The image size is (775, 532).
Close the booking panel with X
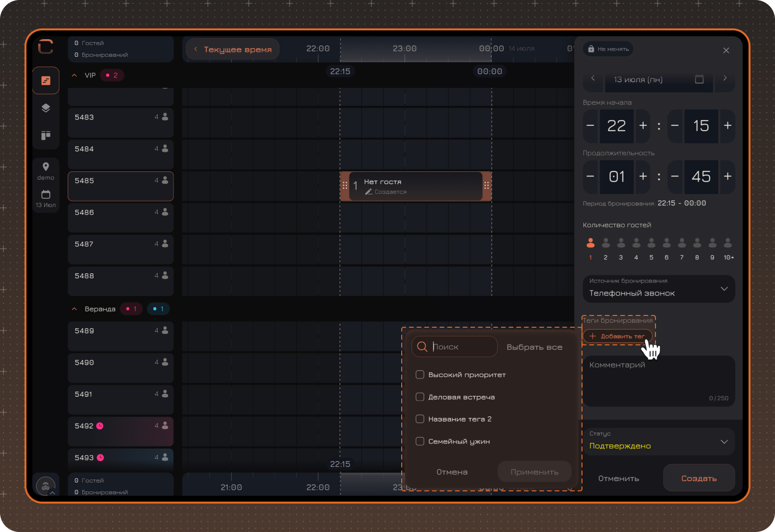(726, 50)
